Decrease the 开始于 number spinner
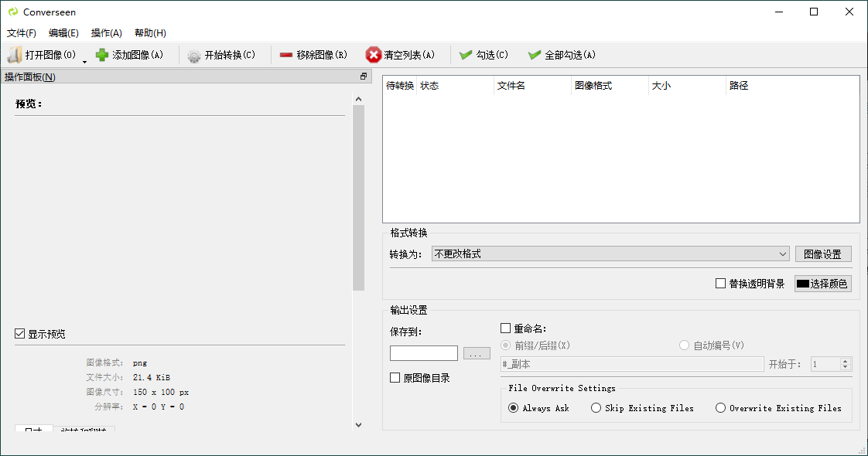 pyautogui.click(x=845, y=368)
